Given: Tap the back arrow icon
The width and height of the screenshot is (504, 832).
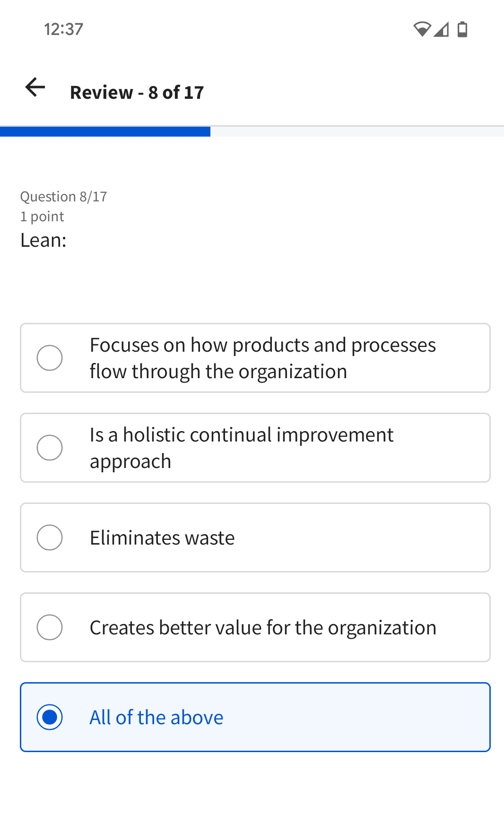Looking at the screenshot, I should point(35,87).
